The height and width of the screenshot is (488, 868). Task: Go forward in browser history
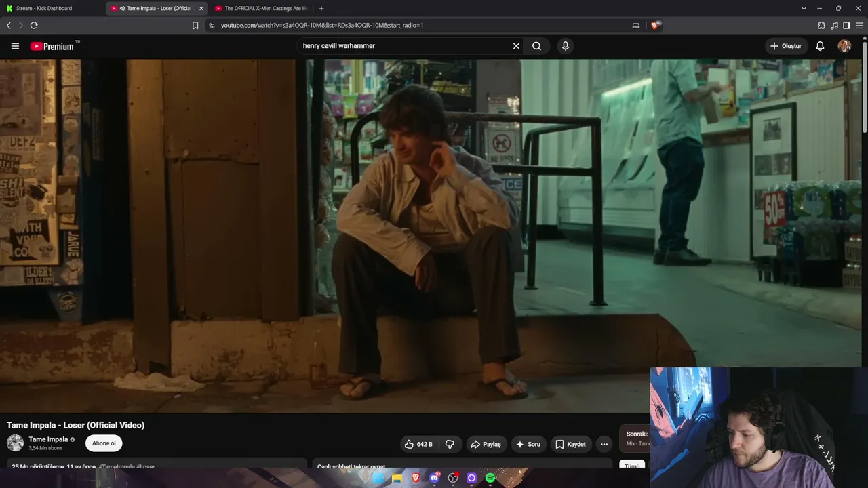pyautogui.click(x=21, y=25)
